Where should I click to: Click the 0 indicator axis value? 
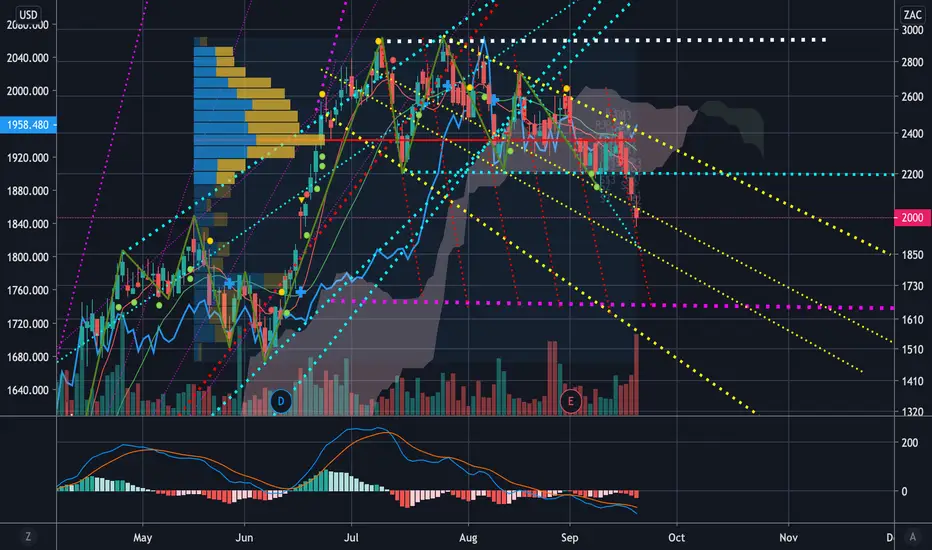[905, 492]
